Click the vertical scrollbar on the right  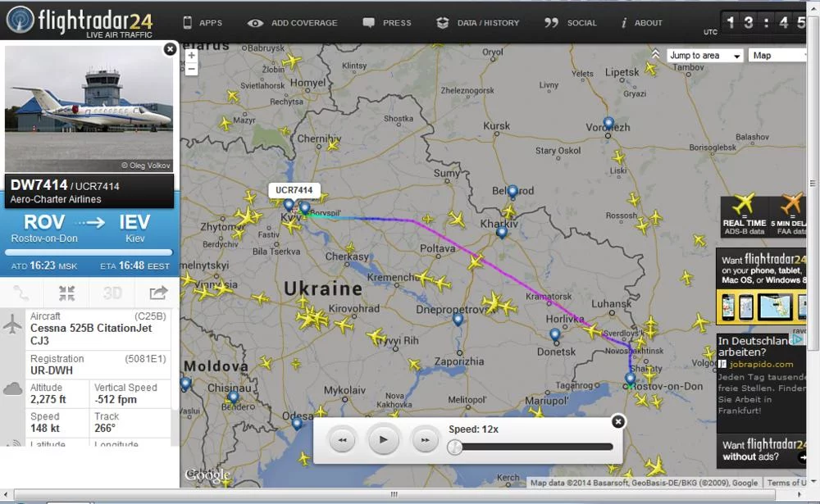(x=813, y=183)
